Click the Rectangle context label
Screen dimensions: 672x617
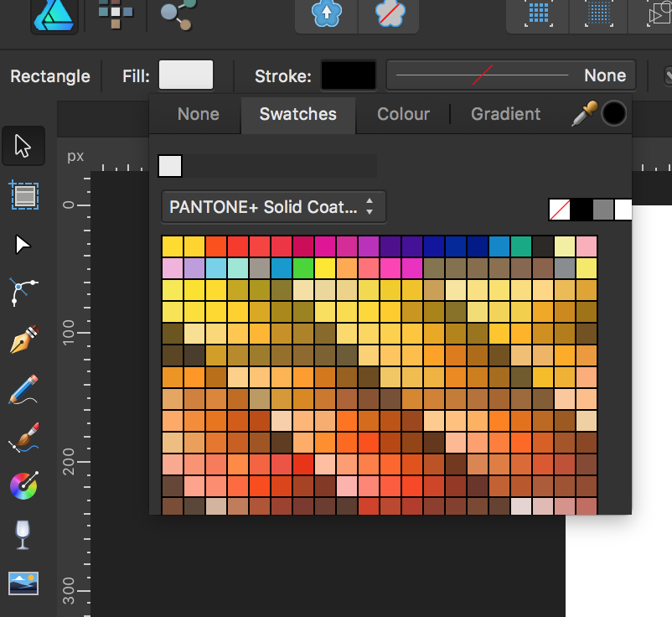pos(50,76)
